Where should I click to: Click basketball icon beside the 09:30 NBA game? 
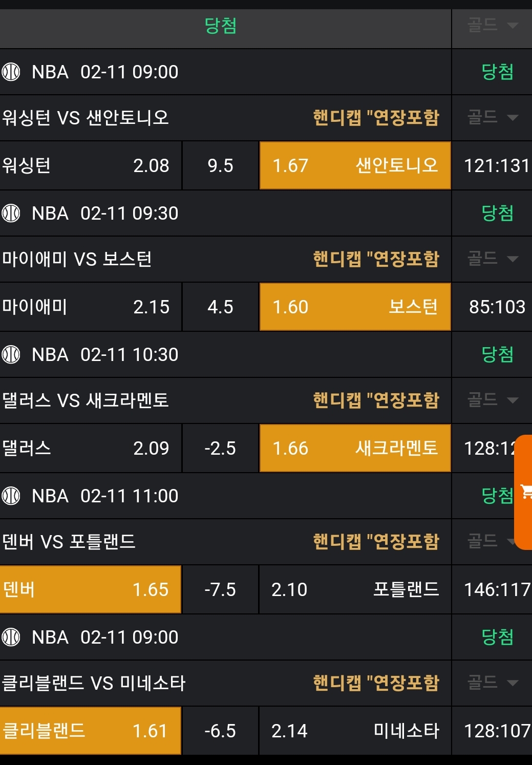click(x=11, y=214)
